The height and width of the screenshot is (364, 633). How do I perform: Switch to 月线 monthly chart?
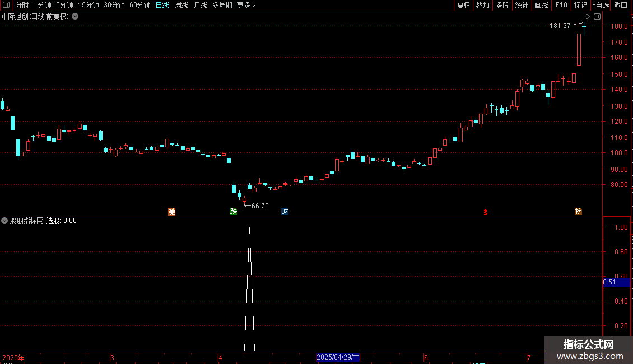click(200, 5)
